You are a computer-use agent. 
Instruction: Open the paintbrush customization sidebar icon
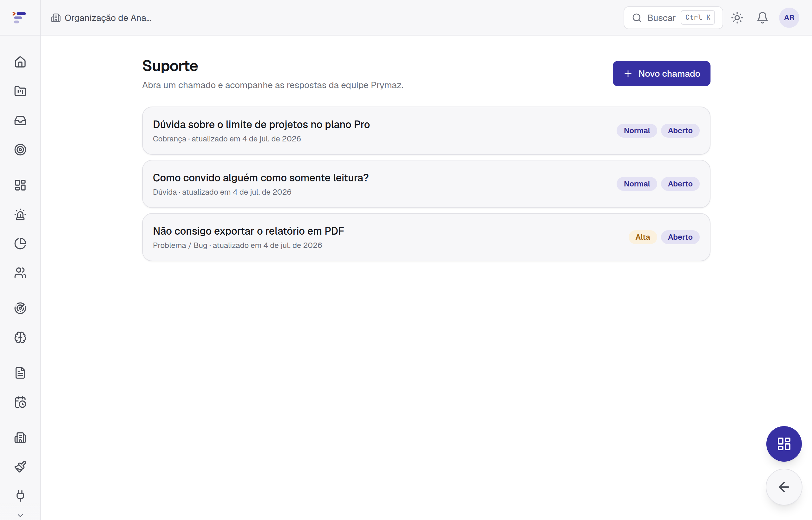20,467
